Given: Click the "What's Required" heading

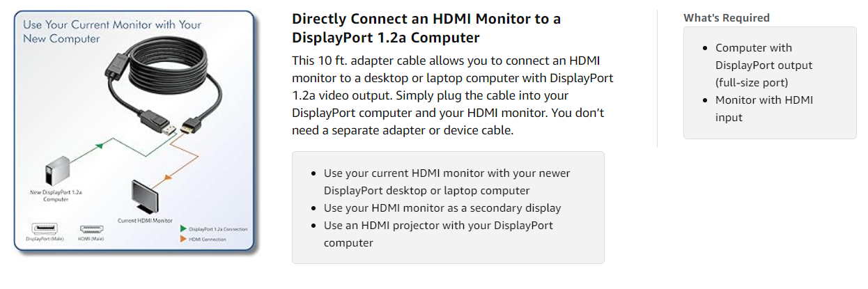Looking at the screenshot, I should (x=726, y=18).
